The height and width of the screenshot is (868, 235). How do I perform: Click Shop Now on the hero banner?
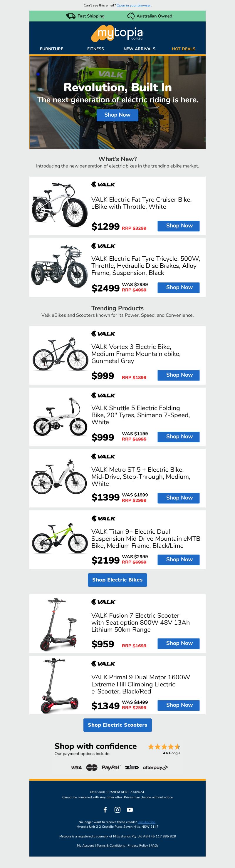[x=117, y=115]
